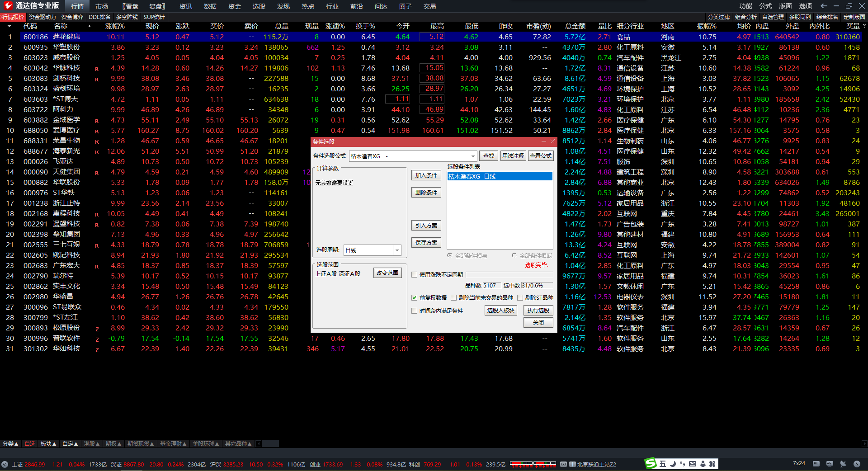
Task: Click the 删除条件 button
Action: [426, 193]
